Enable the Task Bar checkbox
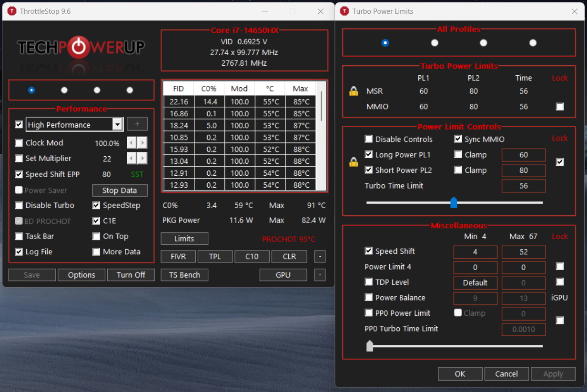The image size is (587, 392). pos(19,236)
